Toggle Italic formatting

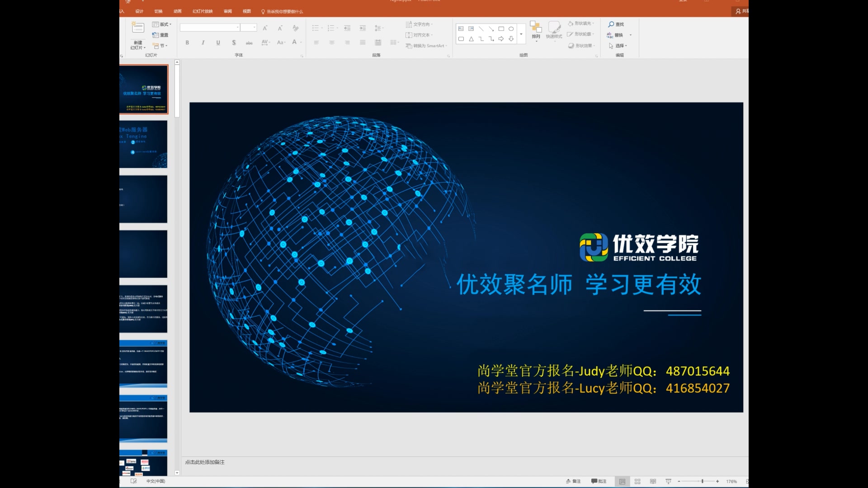pyautogui.click(x=203, y=42)
